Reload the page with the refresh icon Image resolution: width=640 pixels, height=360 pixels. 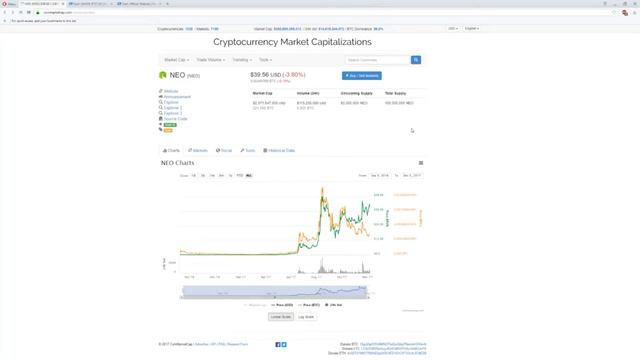click(21, 12)
